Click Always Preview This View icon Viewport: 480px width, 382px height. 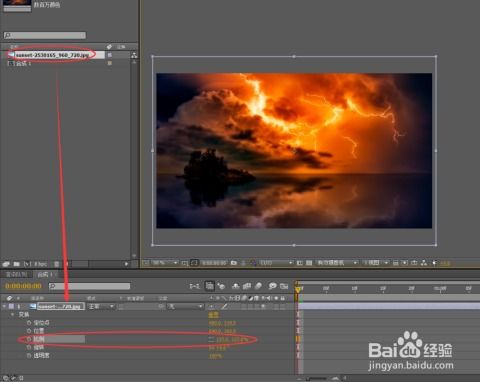(146, 263)
